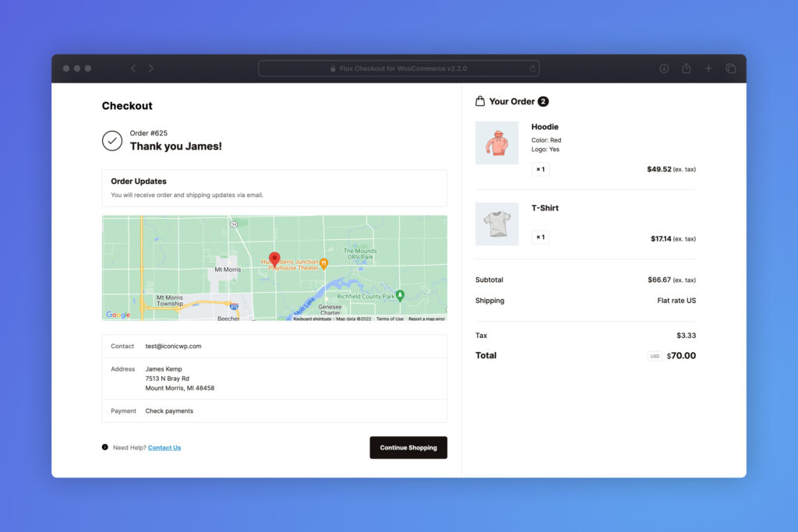Click the USD badge next to the total
The height and width of the screenshot is (532, 798).
(x=655, y=356)
